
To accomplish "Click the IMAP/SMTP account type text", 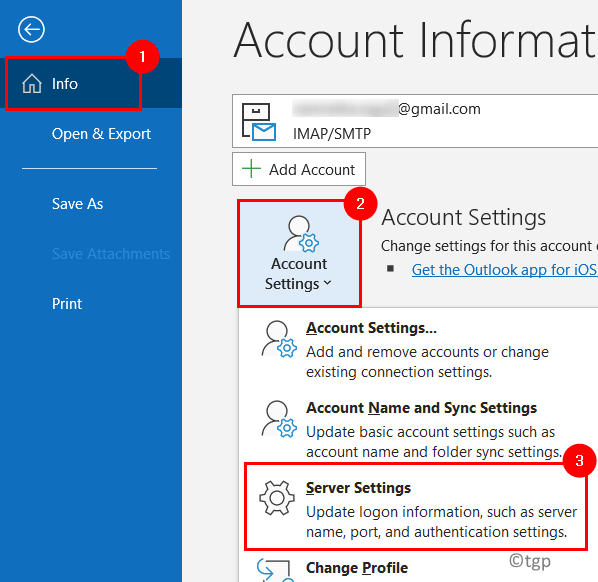I will point(332,134).
